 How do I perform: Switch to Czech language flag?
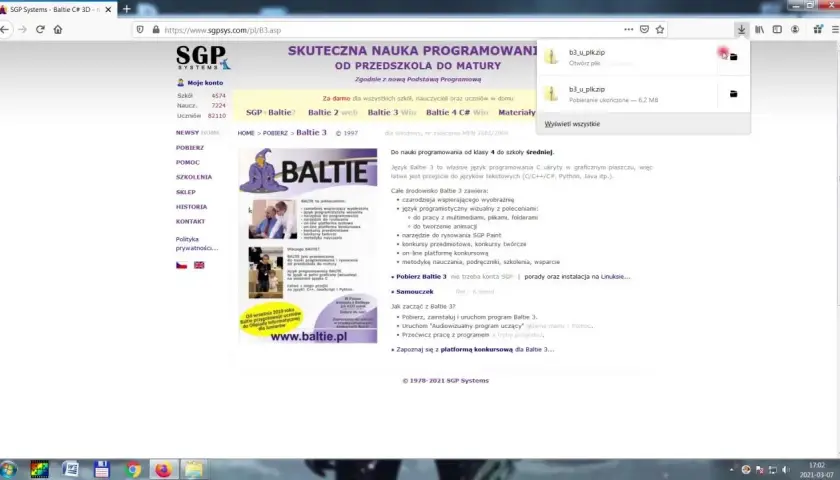[182, 265]
